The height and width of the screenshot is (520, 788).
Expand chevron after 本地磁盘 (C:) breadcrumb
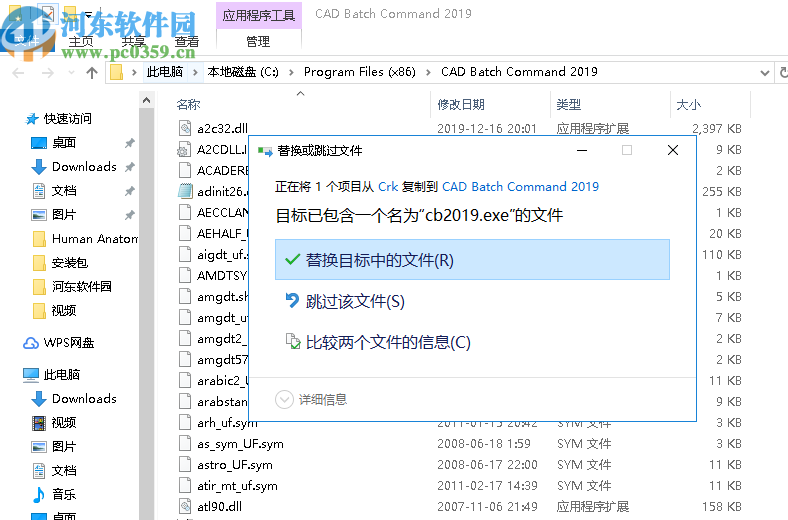[x=291, y=73]
